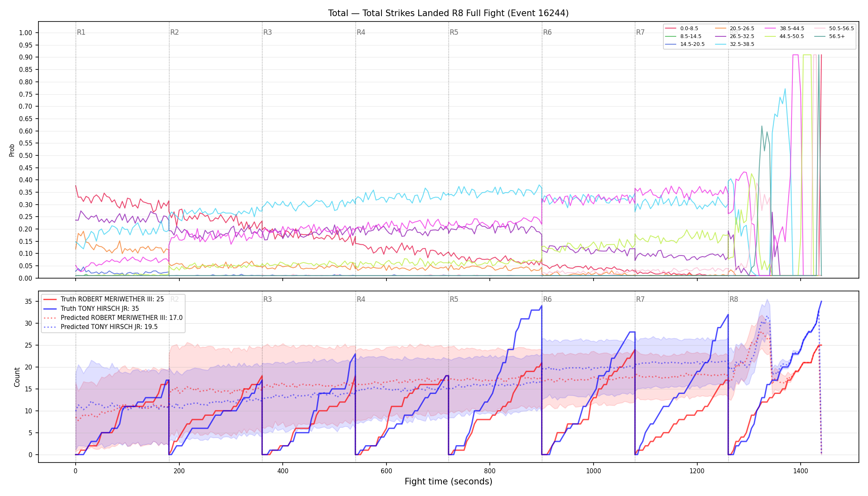Click the R3 round marker in the probability chart
Screen dimensions: 868x496
click(x=267, y=32)
